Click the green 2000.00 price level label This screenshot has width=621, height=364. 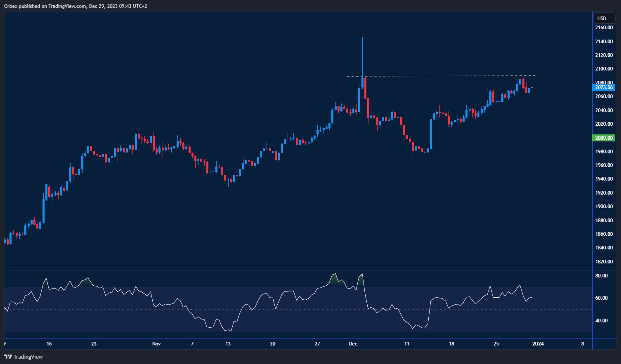coord(603,138)
